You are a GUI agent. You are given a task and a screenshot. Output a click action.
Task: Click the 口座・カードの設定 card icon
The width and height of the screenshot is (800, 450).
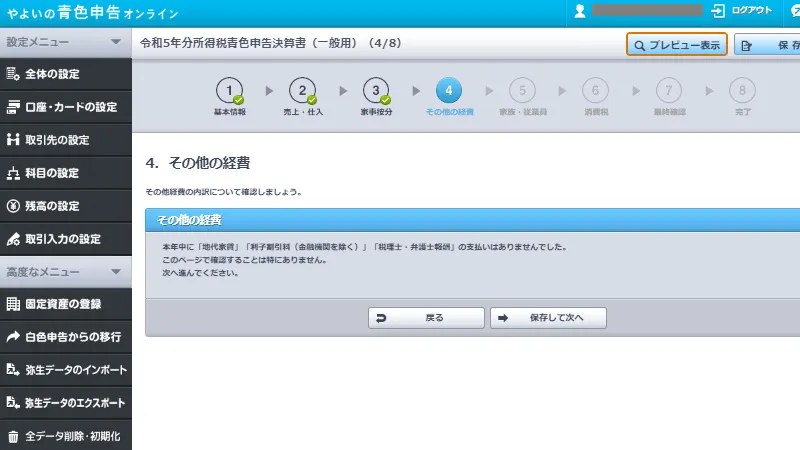coord(13,107)
